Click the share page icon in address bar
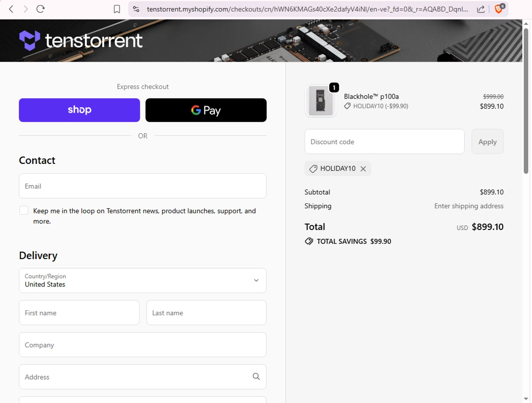The image size is (532, 403). [x=481, y=9]
